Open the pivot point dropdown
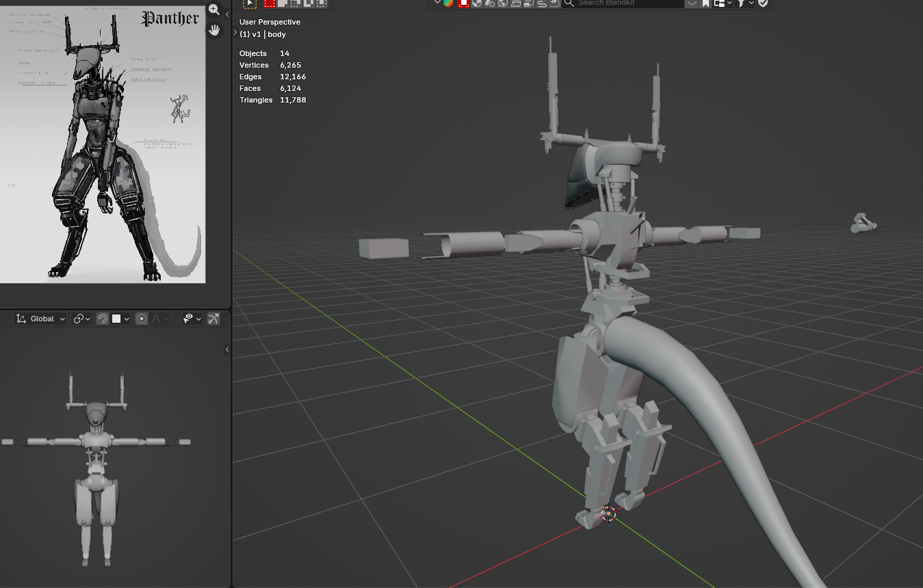The height and width of the screenshot is (588, 923). pos(81,319)
